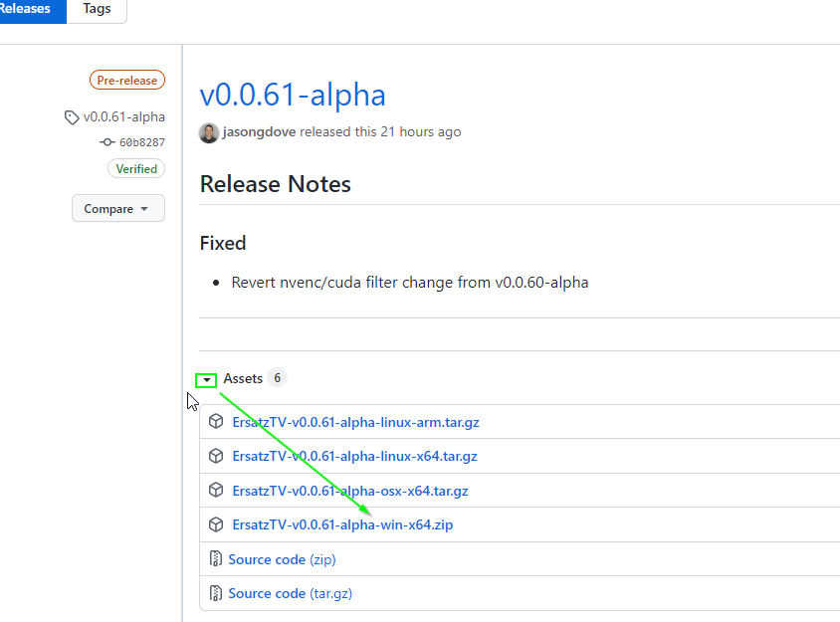Open the v0.0.61-alpha release title
Image resolution: width=840 pixels, height=622 pixels.
(293, 95)
